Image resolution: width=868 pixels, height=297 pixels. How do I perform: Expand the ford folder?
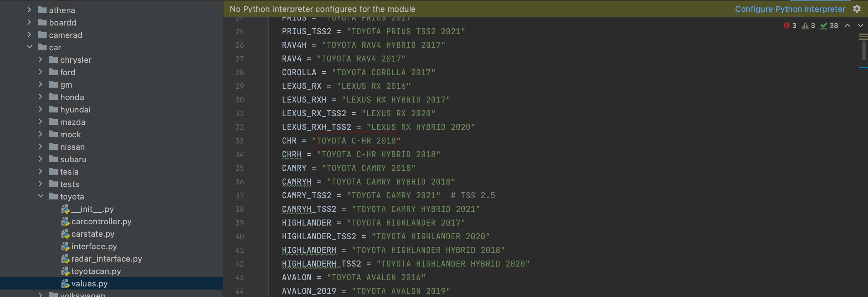(x=40, y=72)
